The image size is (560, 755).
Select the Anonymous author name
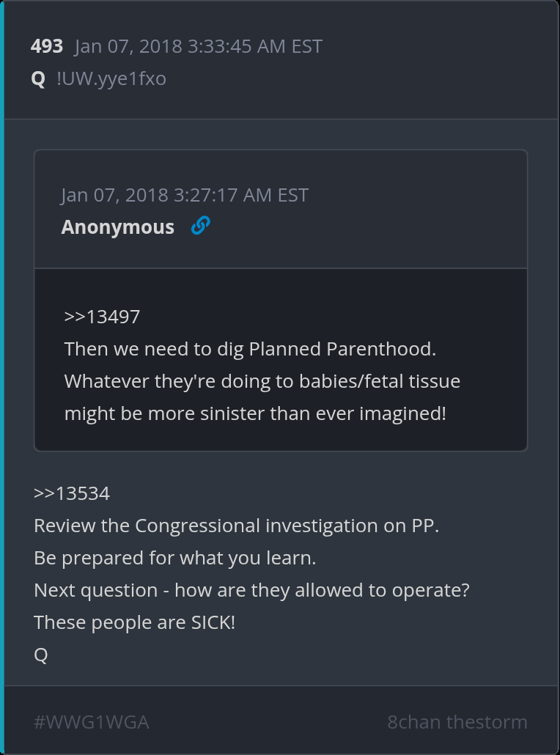point(118,227)
